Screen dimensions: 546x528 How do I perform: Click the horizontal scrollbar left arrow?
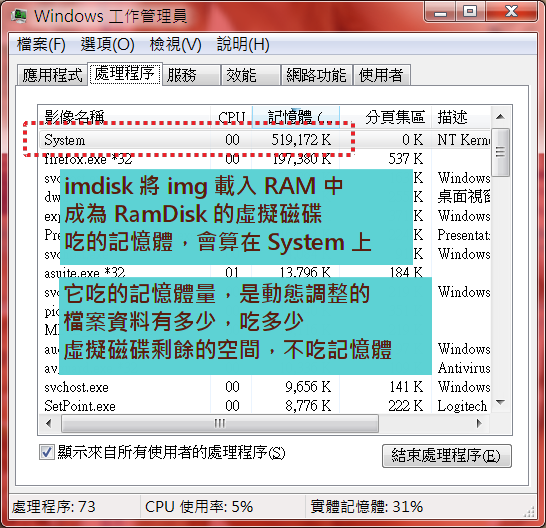tap(49, 424)
